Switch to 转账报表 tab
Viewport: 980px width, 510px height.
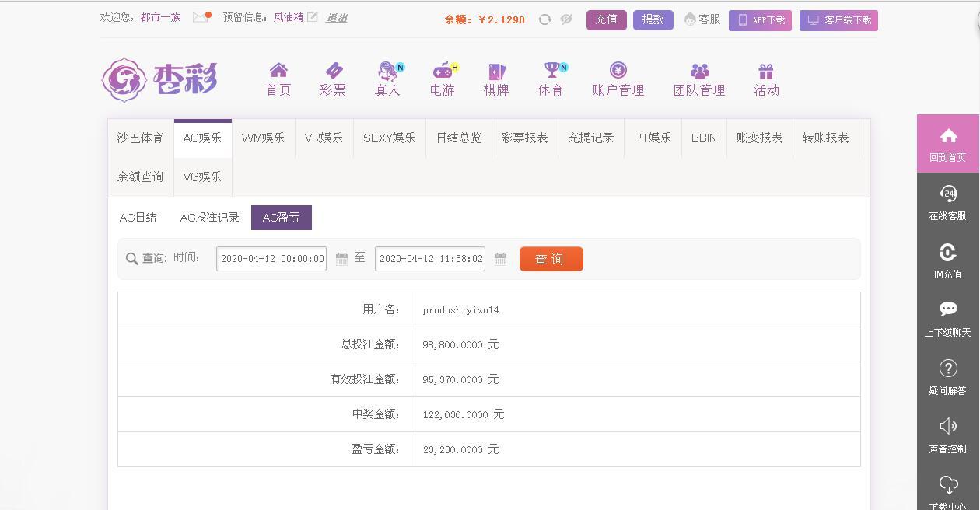pyautogui.click(x=826, y=138)
